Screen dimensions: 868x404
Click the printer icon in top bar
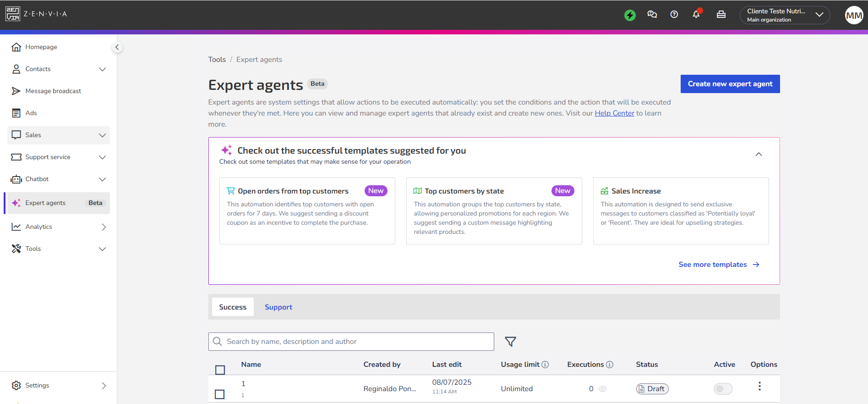(721, 15)
